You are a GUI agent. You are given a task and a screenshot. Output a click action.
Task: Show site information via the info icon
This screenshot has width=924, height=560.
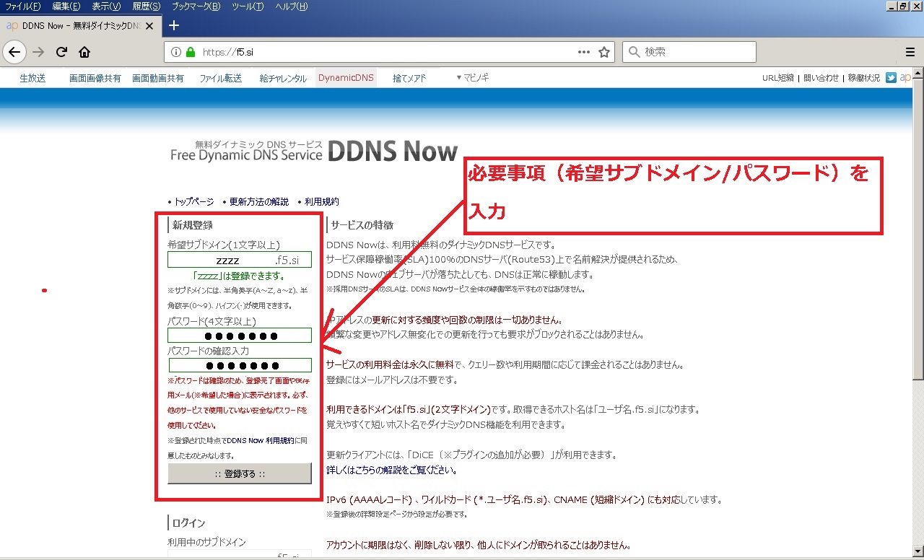(x=176, y=52)
